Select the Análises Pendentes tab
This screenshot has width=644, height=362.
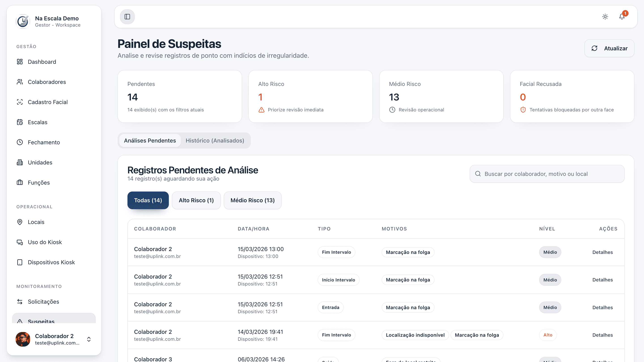(150, 140)
